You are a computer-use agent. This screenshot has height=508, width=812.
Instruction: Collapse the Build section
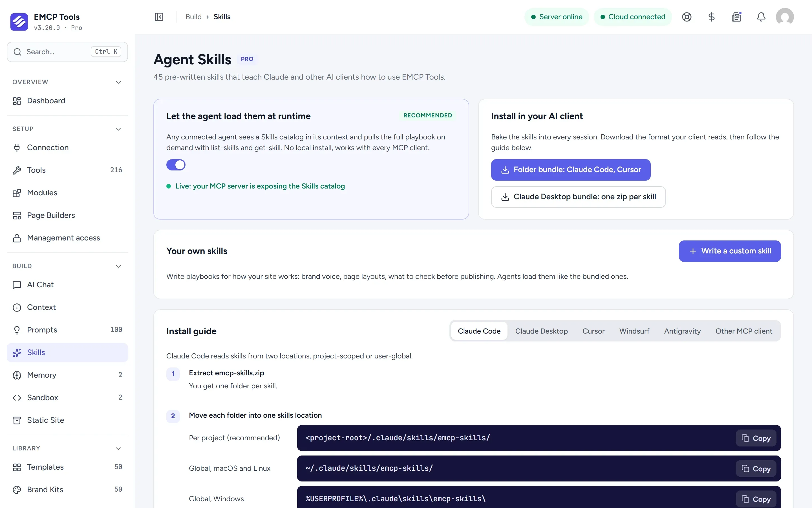(118, 266)
